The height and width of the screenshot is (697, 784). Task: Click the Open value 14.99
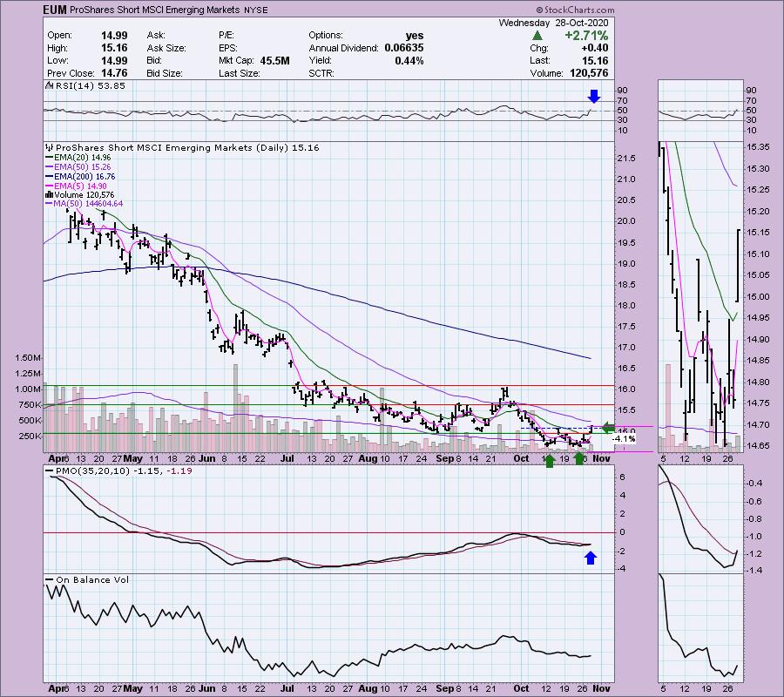114,36
